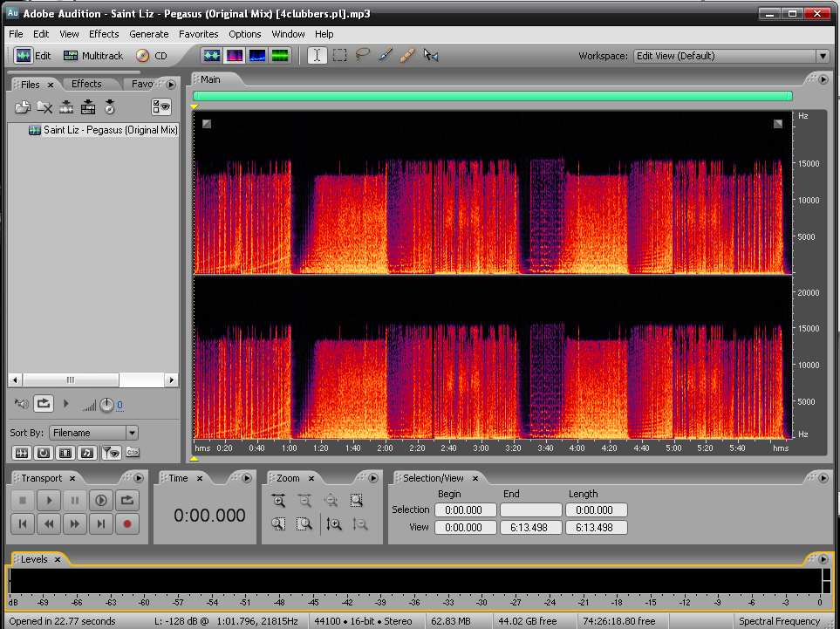
Task: Click Fast Forward transport button
Action: (x=75, y=524)
